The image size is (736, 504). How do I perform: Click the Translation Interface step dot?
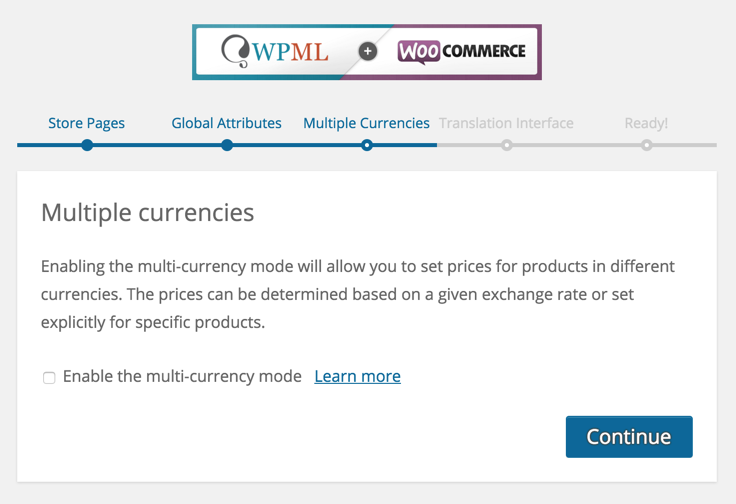coord(506,145)
